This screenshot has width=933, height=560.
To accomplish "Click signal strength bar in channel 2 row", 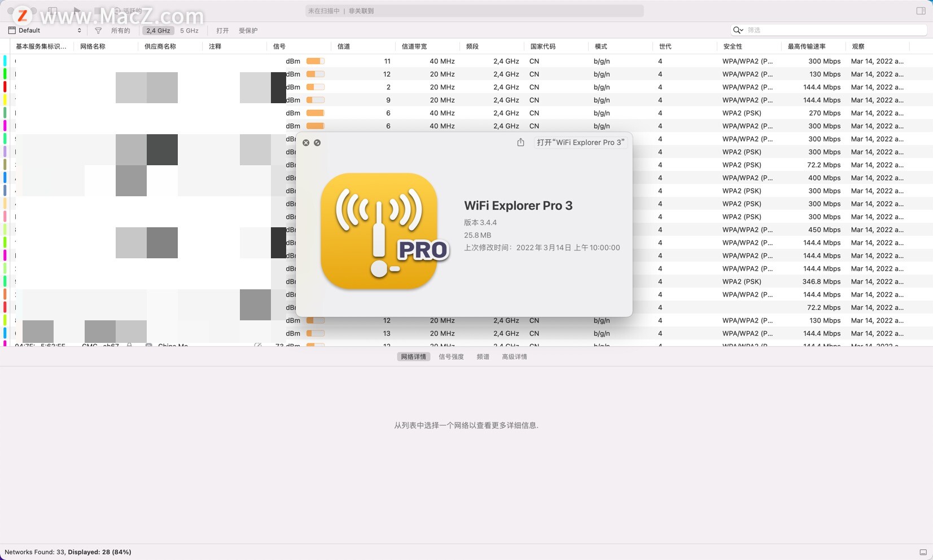I will 316,87.
